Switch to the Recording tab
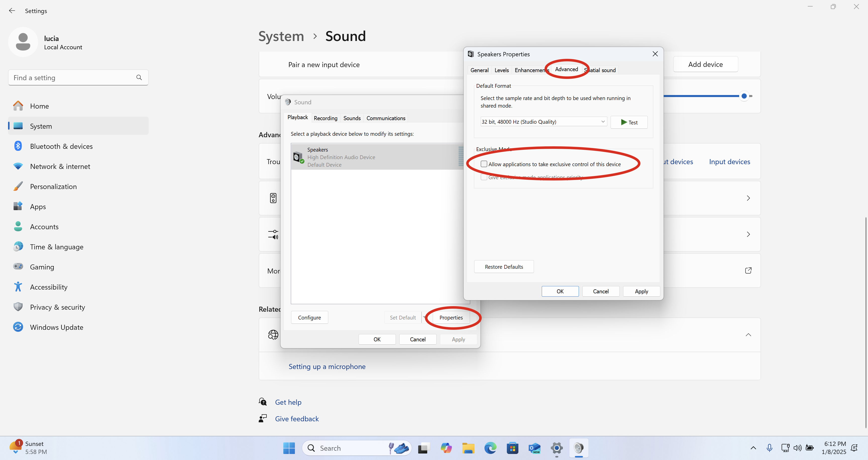868x460 pixels. [325, 118]
